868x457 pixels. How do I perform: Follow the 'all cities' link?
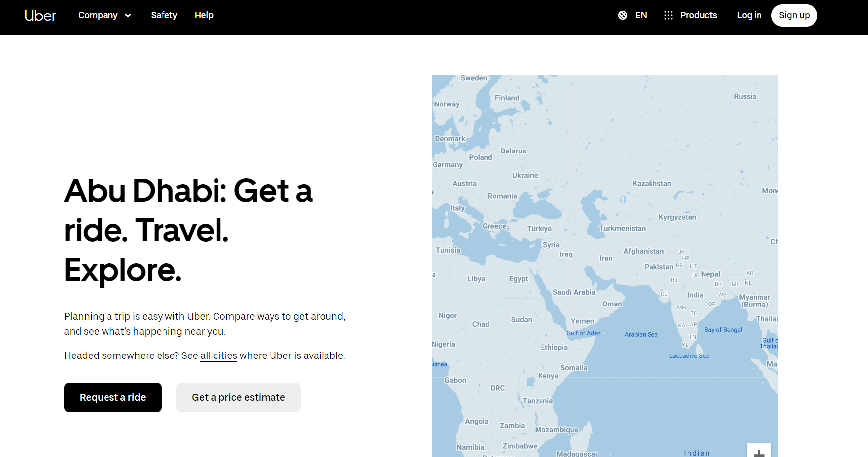(218, 355)
